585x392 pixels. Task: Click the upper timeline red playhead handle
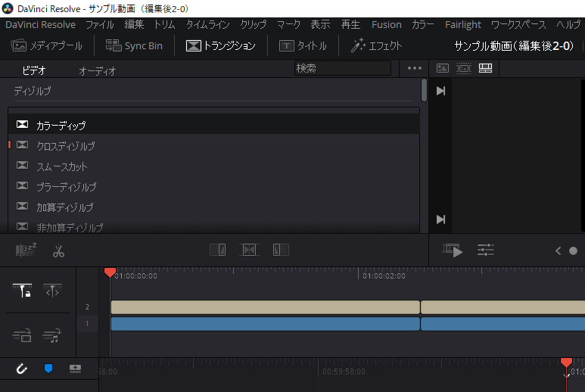[110, 272]
